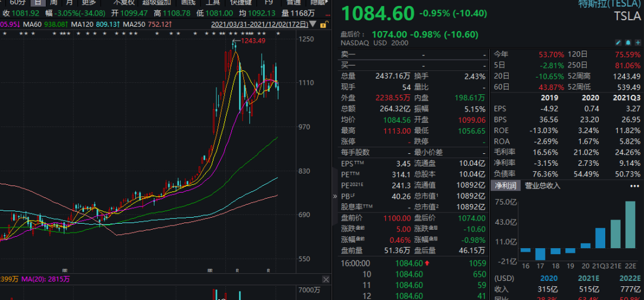Image resolution: width=644 pixels, height=300 pixels.
Task: Close the volume sub-panel with X icon
Action: 326,279
